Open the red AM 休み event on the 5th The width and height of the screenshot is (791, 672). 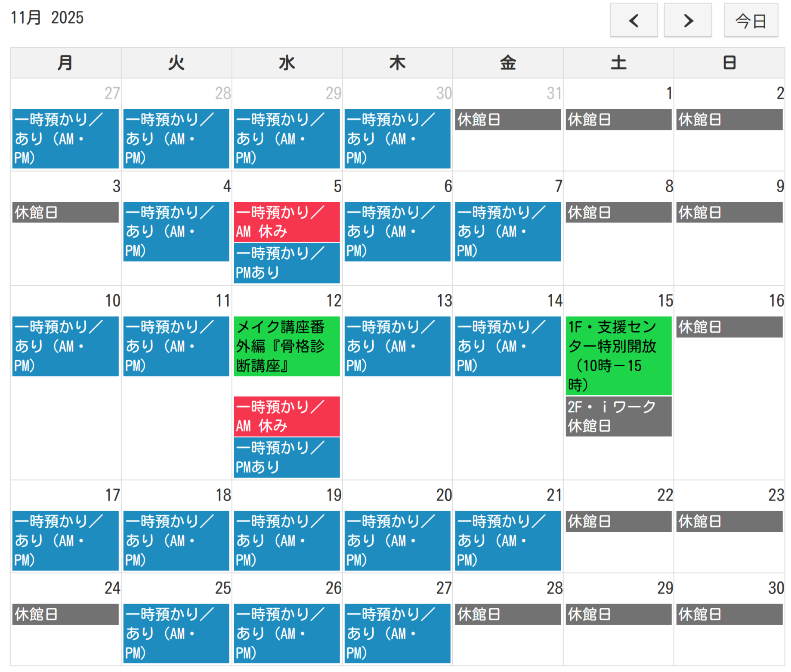pos(287,222)
